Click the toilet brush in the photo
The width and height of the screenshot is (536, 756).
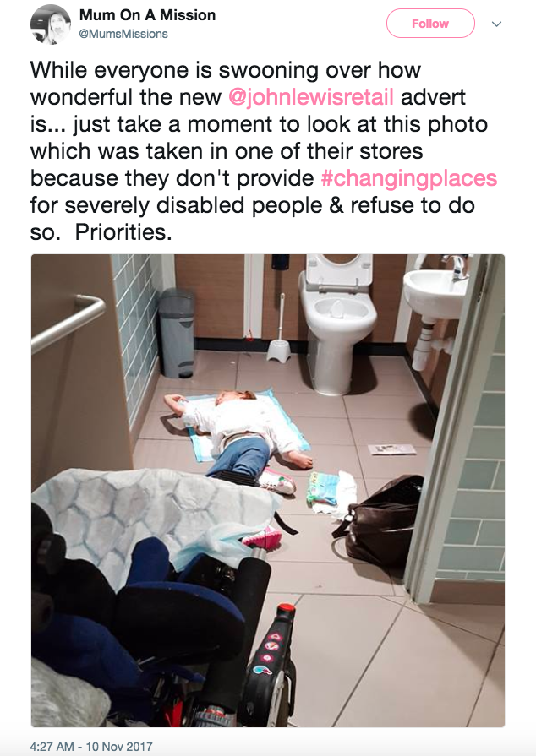(279, 335)
